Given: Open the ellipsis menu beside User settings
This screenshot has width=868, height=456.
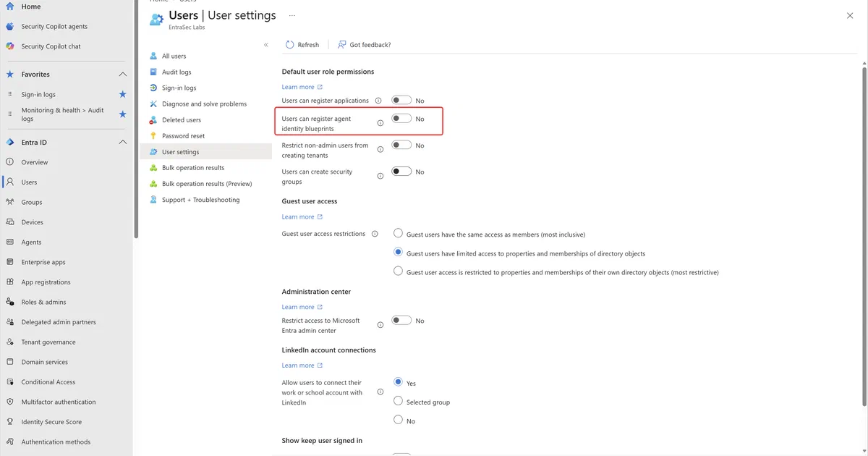Looking at the screenshot, I should coord(292,15).
